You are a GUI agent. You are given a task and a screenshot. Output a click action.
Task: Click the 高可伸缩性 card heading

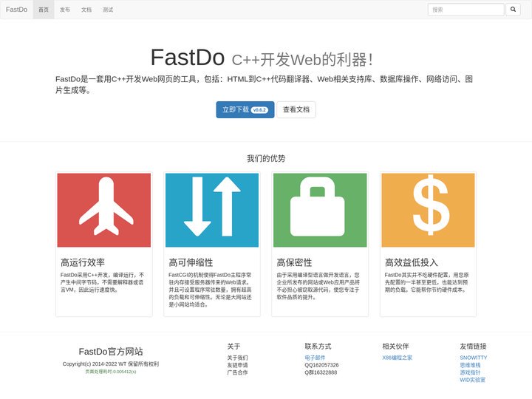point(191,262)
